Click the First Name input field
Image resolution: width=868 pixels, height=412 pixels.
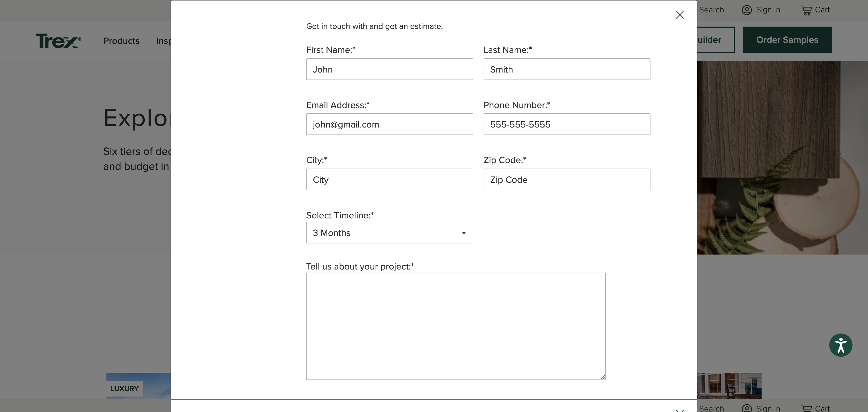[x=389, y=69]
